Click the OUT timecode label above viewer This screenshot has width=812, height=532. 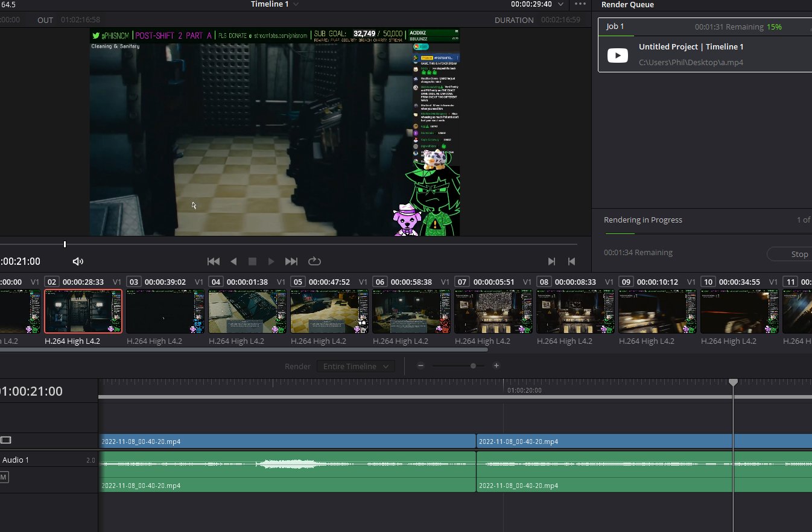[45, 20]
